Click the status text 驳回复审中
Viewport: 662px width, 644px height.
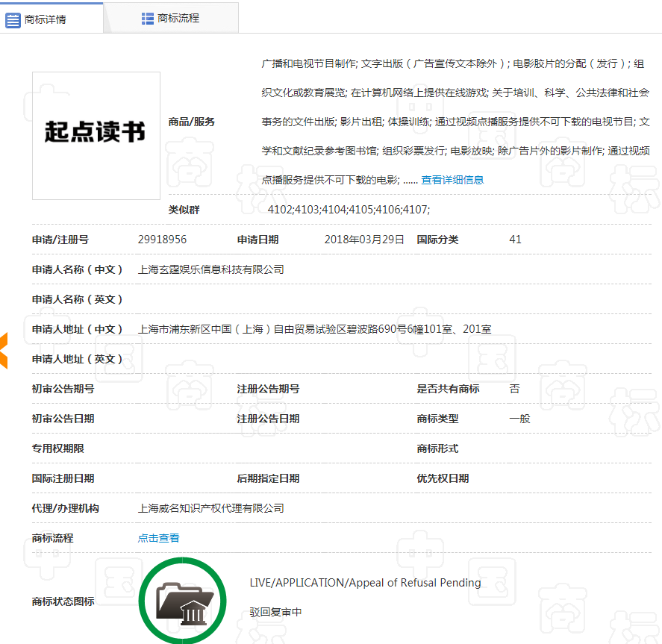click(x=275, y=612)
